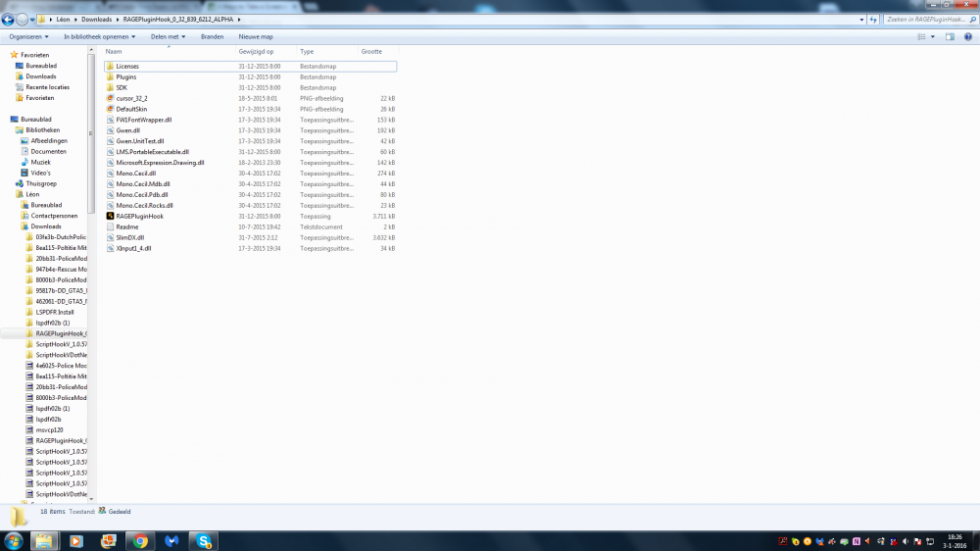Open the recent pages dropdown arrow
Image resolution: width=980 pixels, height=551 pixels.
[x=32, y=20]
